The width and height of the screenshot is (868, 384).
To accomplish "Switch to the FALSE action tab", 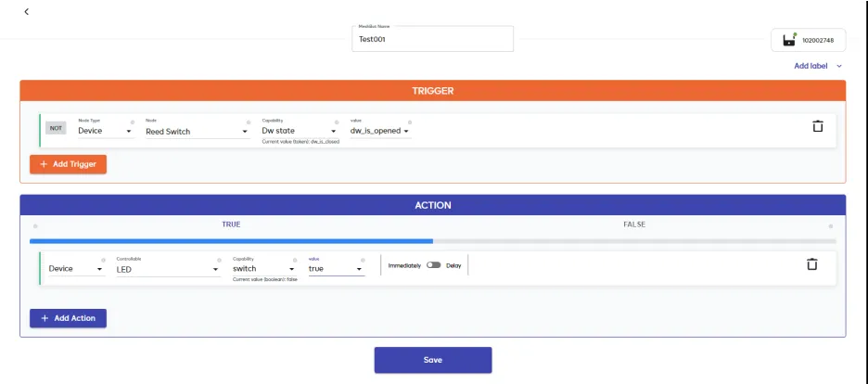I will pyautogui.click(x=633, y=224).
